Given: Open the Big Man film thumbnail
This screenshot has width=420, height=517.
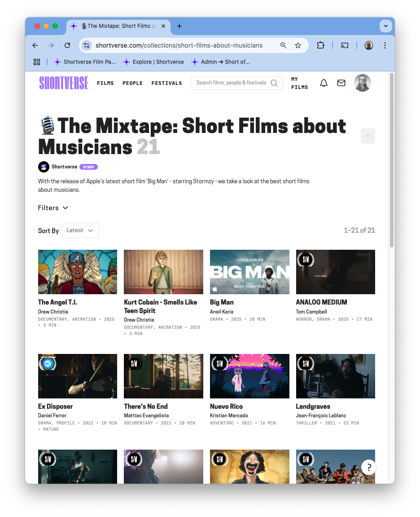Looking at the screenshot, I should pyautogui.click(x=249, y=272).
